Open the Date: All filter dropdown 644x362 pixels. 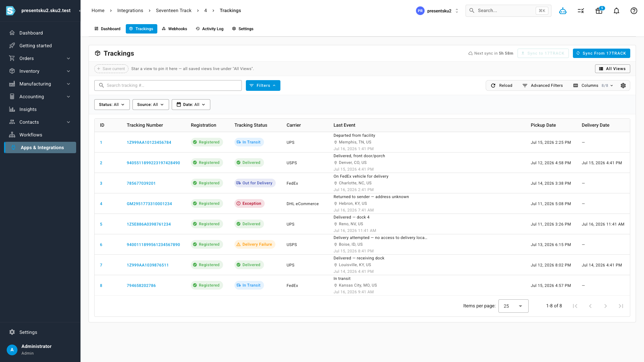tap(191, 105)
